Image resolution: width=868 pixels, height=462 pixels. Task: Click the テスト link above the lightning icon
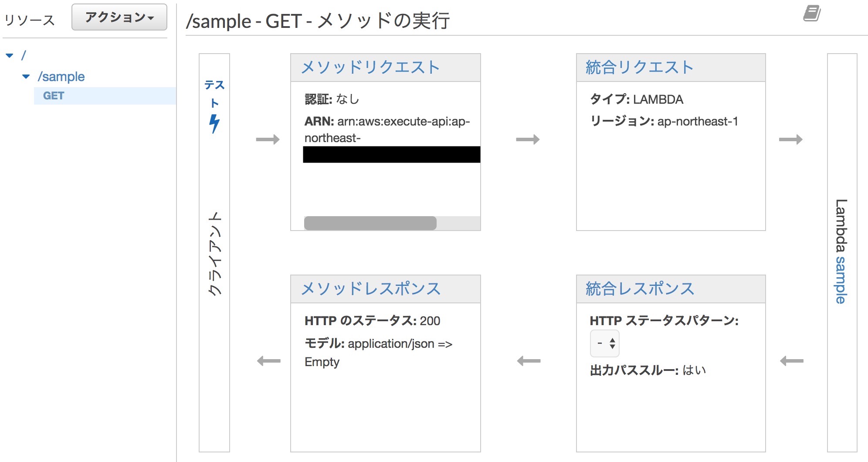[214, 94]
